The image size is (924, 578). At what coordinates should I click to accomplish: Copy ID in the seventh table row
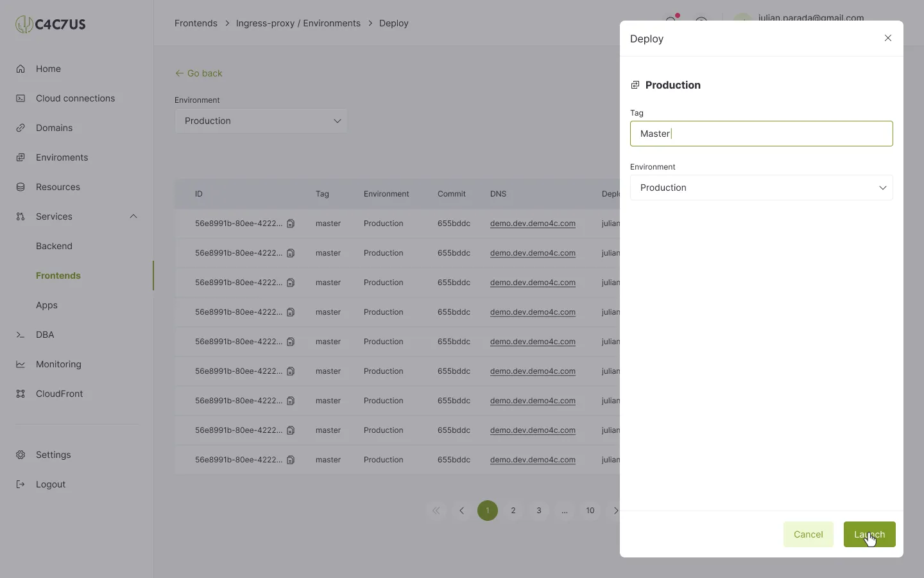291,401
